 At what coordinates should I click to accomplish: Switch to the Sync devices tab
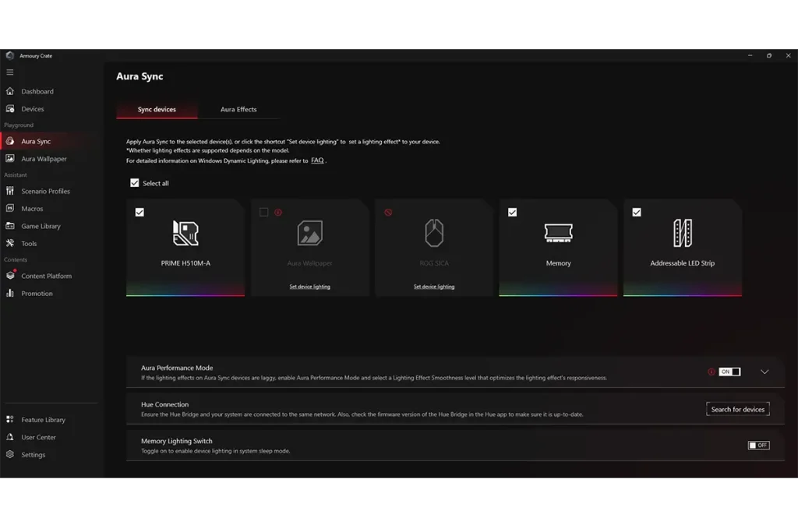click(x=157, y=109)
